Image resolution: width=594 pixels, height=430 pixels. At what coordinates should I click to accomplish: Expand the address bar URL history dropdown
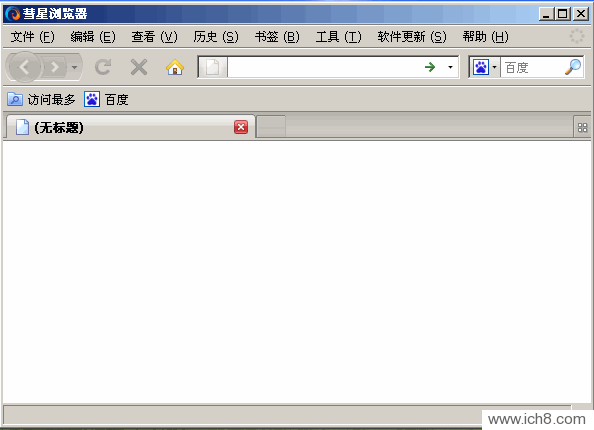tap(450, 67)
